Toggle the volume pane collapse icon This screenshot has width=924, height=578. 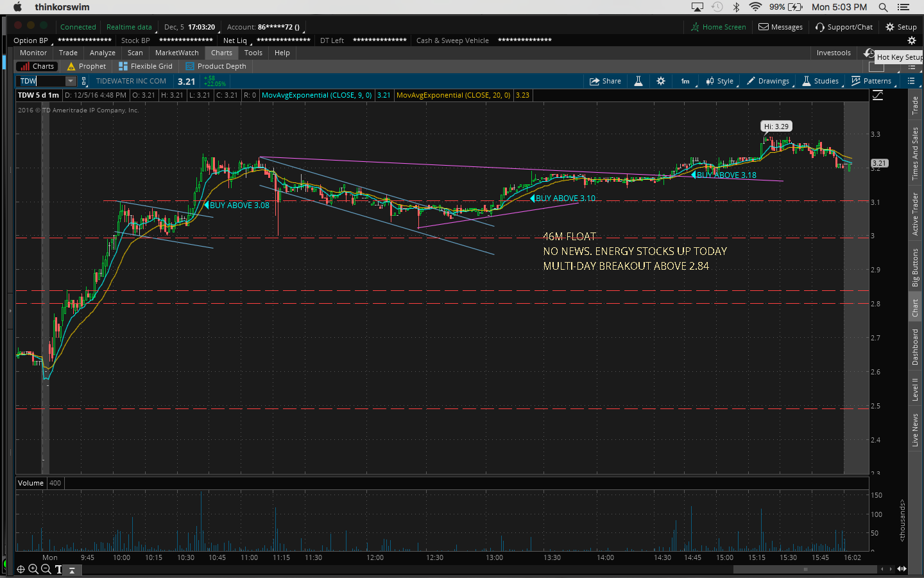tap(73, 569)
